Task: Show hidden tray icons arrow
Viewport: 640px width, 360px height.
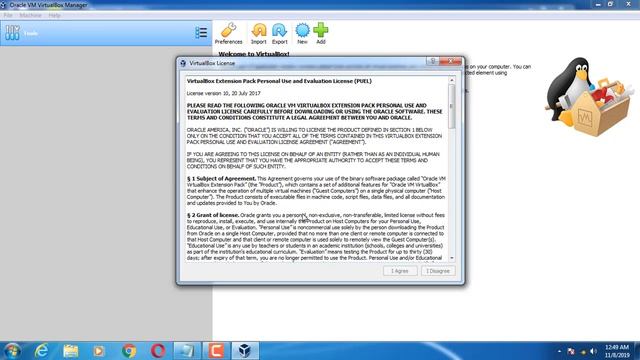Action: 559,351
